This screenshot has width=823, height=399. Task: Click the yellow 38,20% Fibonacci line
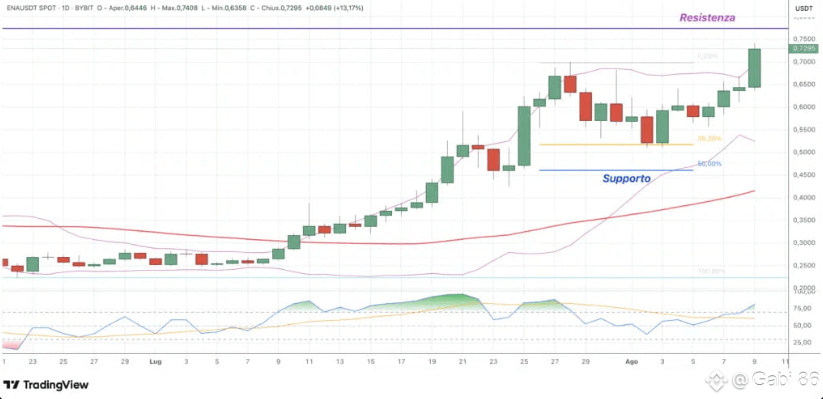616,144
